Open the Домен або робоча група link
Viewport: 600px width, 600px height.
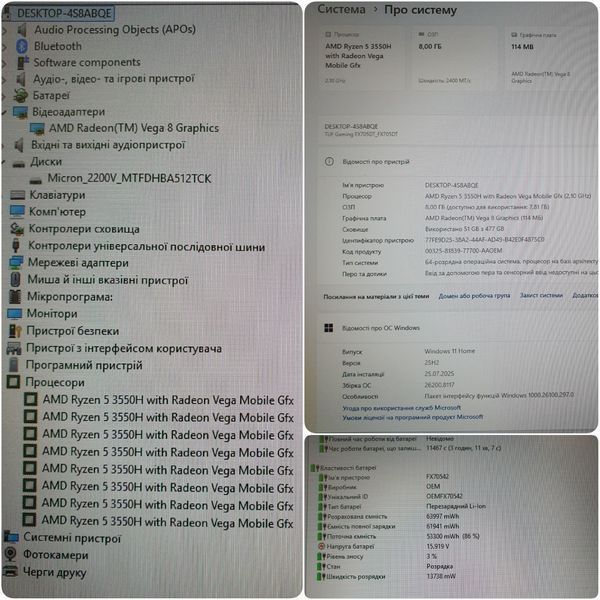click(x=474, y=296)
